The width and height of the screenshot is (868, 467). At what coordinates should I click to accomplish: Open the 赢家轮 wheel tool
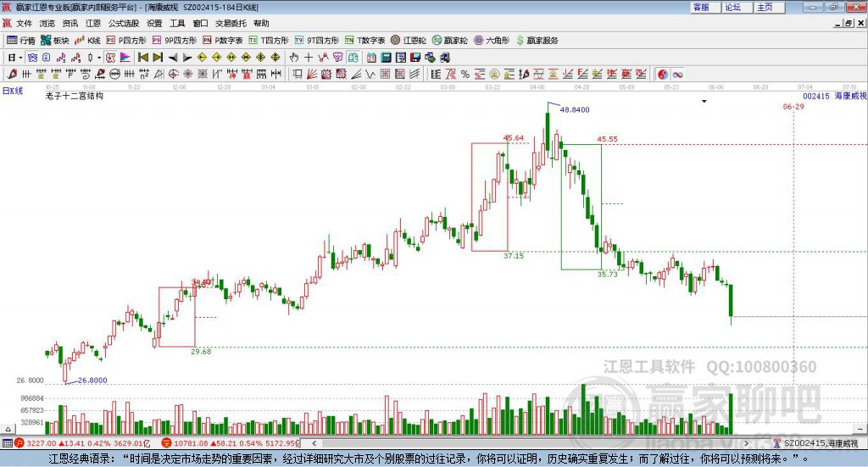point(449,41)
